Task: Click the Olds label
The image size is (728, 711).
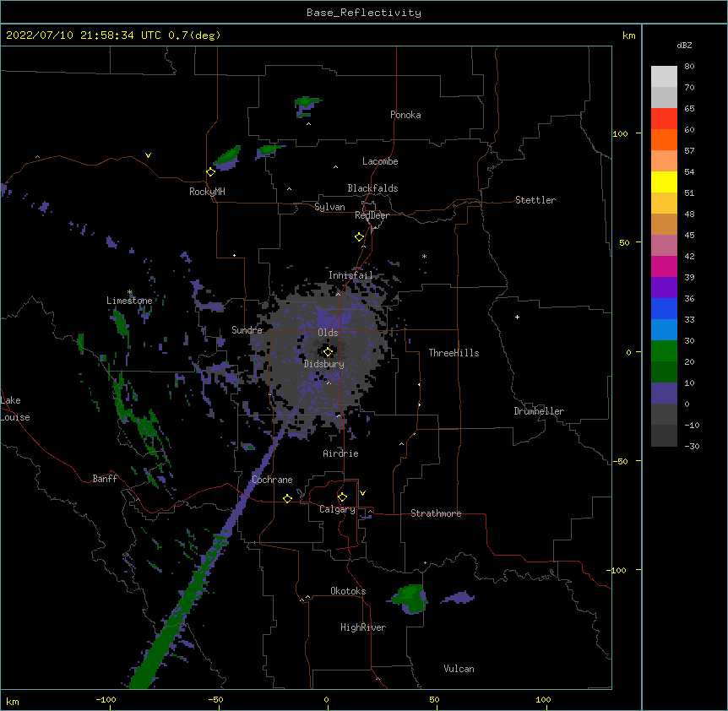Action: pos(328,333)
